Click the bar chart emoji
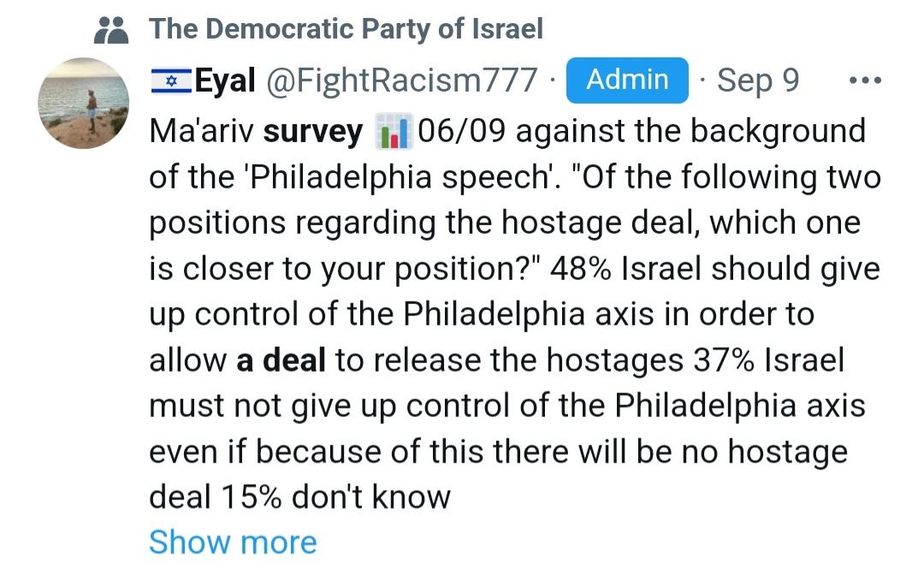 click(394, 131)
